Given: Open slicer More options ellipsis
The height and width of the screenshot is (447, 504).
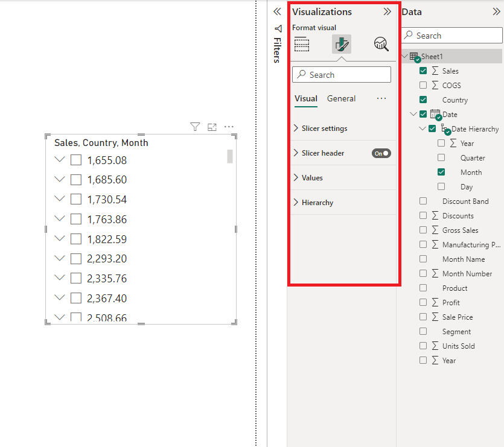Looking at the screenshot, I should pyautogui.click(x=229, y=127).
